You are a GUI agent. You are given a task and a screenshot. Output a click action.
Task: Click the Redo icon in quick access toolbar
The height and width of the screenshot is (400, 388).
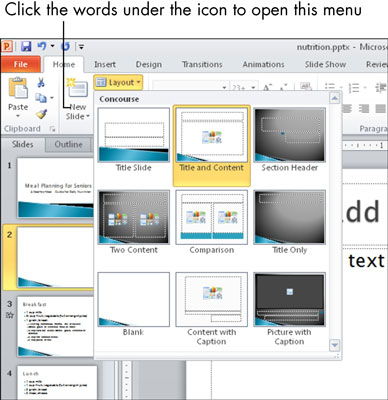pos(65,47)
